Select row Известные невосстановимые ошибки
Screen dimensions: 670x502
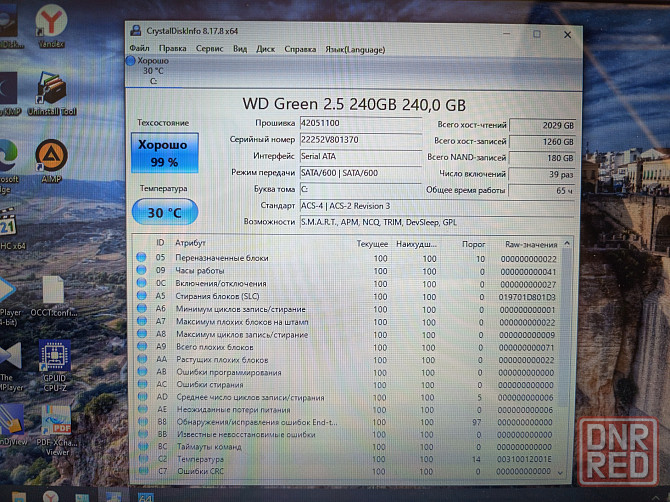pyautogui.click(x=347, y=435)
